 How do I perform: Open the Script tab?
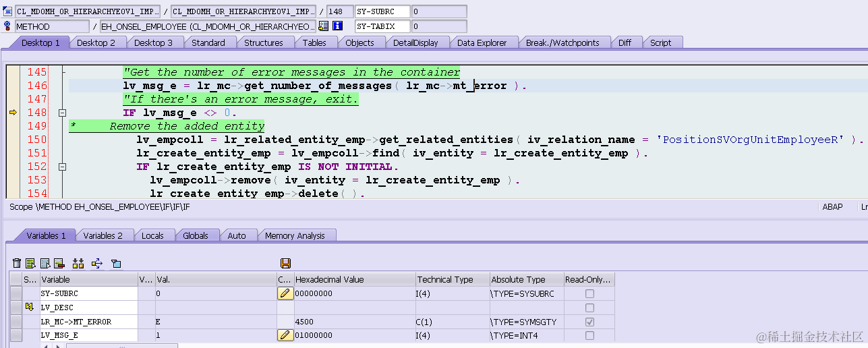[660, 42]
